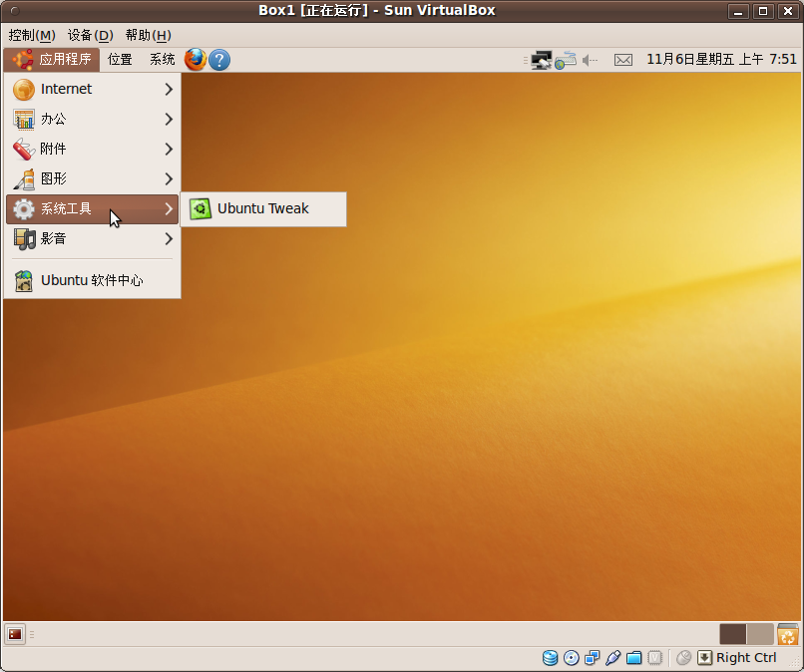Open the 位置 Places menu
The height and width of the screenshot is (672, 804).
[x=120, y=60]
